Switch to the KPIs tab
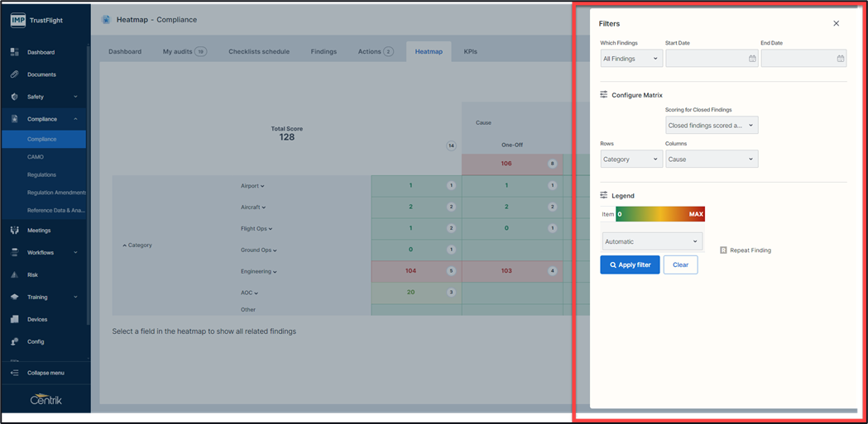 click(470, 51)
